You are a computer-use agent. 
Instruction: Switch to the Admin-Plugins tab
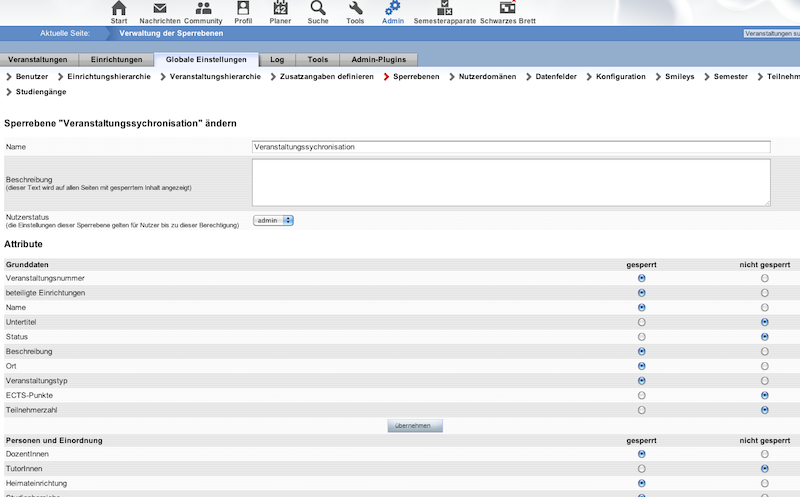[378, 60]
